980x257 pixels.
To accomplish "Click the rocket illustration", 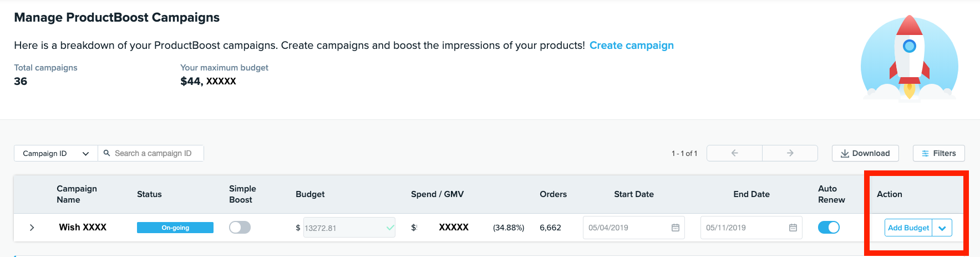I will tap(909, 58).
